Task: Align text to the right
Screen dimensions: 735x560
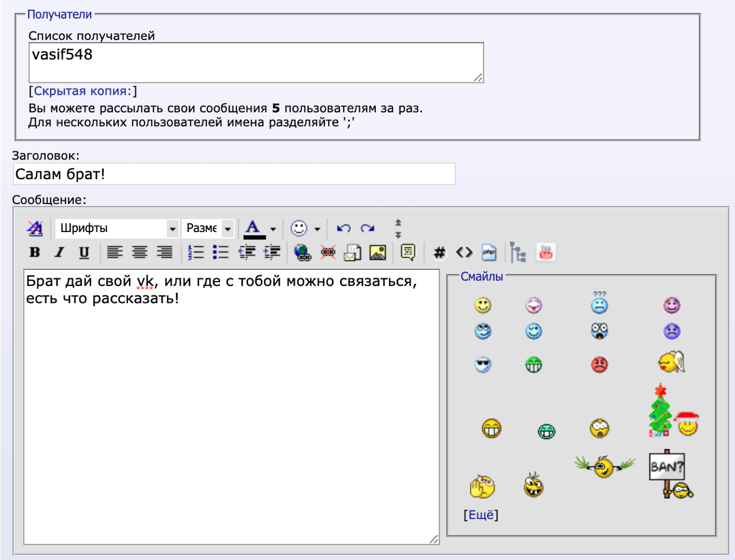Action: (x=164, y=252)
